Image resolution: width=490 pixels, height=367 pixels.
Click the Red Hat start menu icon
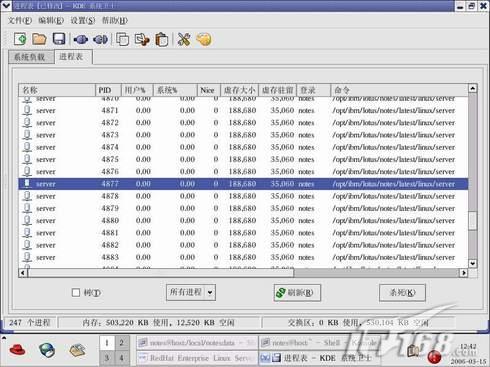tap(18, 350)
